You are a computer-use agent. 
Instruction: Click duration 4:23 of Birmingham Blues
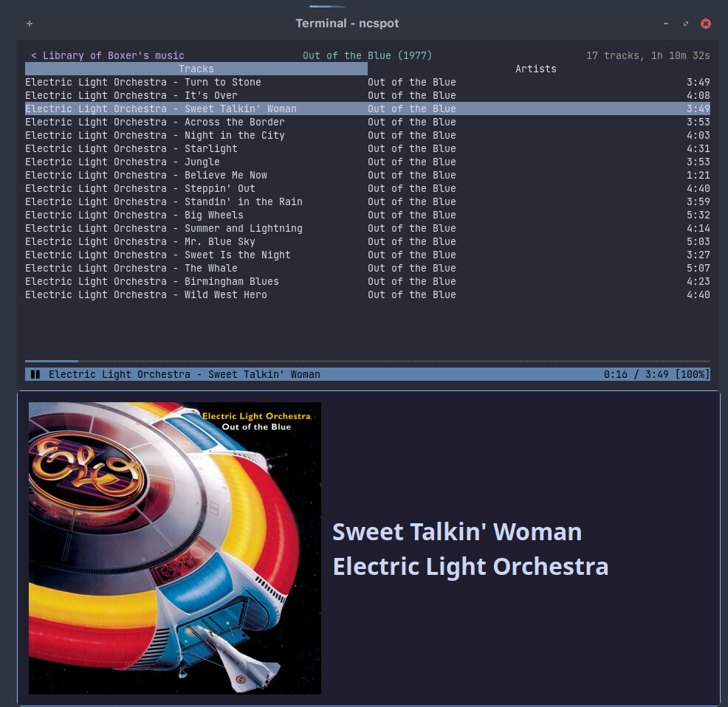click(698, 282)
